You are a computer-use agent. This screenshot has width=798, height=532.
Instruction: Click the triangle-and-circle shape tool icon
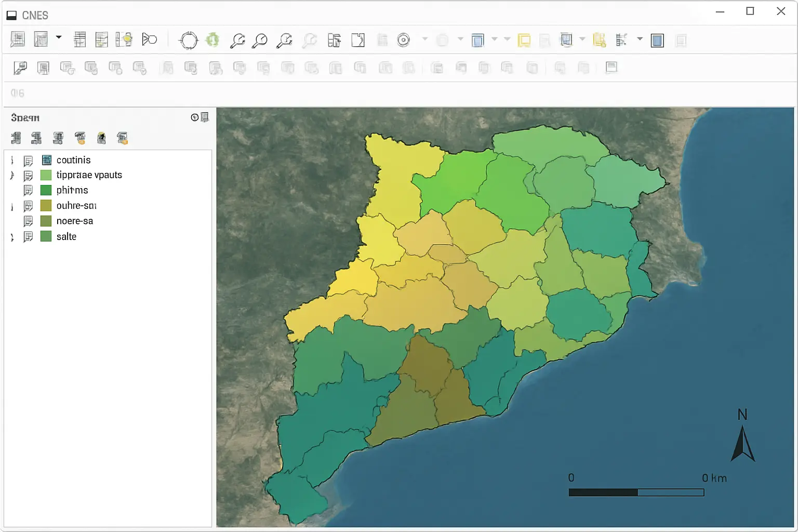[x=149, y=39]
